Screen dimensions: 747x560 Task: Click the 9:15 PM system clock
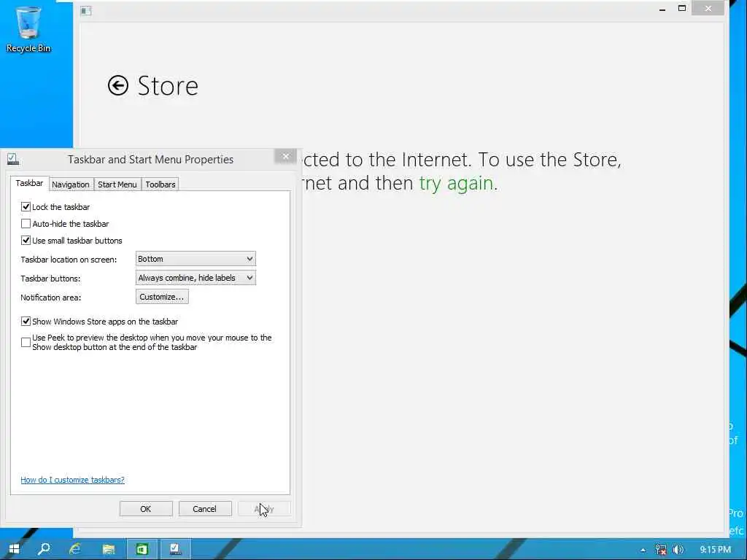click(716, 550)
